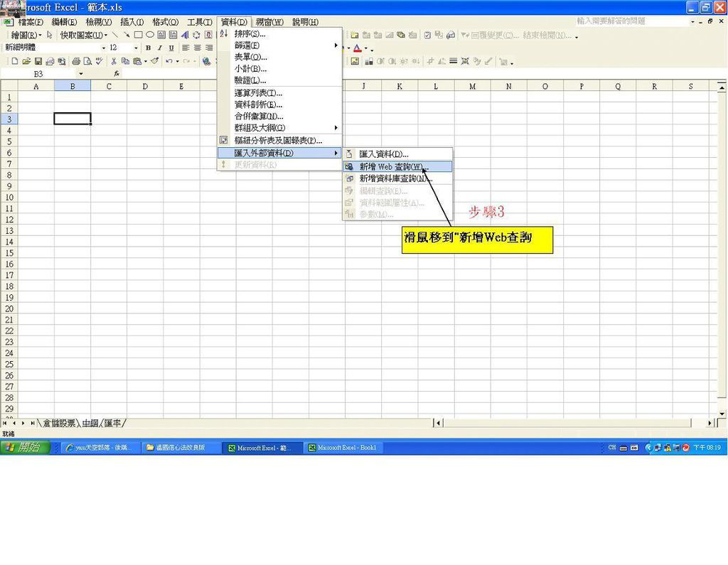This screenshot has width=728, height=565.
Task: Click the 倉儲股票 sheet tab
Action: point(60,423)
